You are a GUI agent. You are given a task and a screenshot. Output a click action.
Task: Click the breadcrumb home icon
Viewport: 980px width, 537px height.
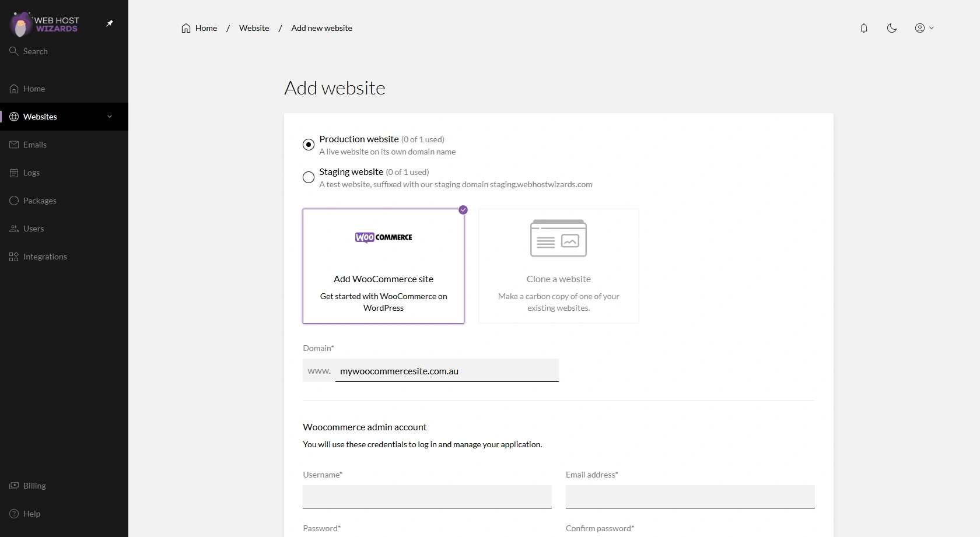pos(186,28)
